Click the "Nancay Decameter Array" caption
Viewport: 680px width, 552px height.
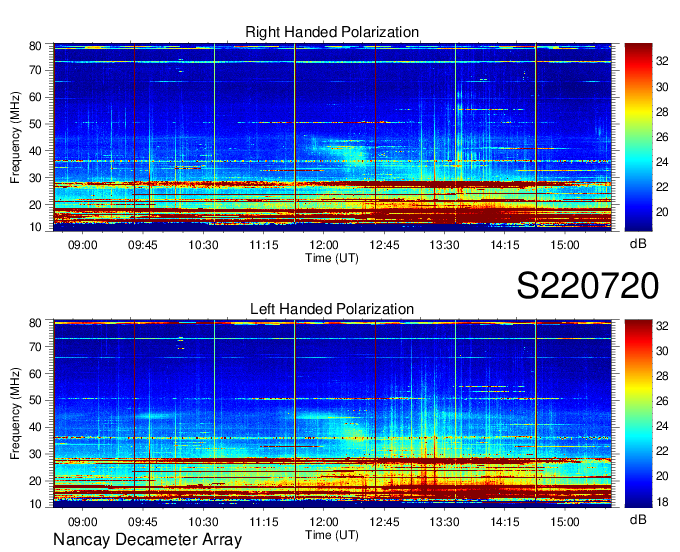[x=147, y=540]
